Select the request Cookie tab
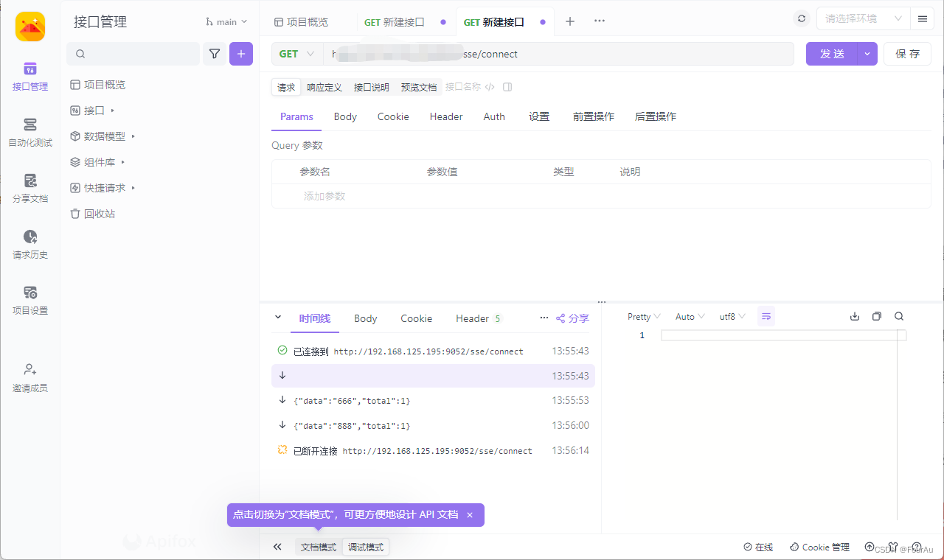944x560 pixels. [x=393, y=116]
